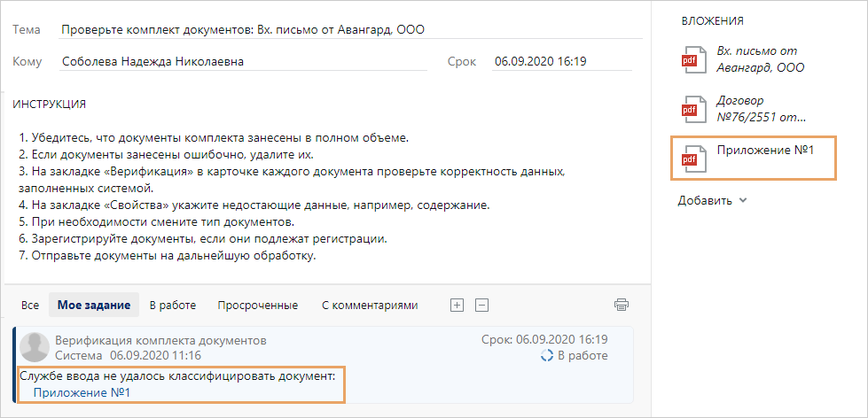Click the Тема subject input field
This screenshot has width=868, height=418.
click(x=350, y=29)
